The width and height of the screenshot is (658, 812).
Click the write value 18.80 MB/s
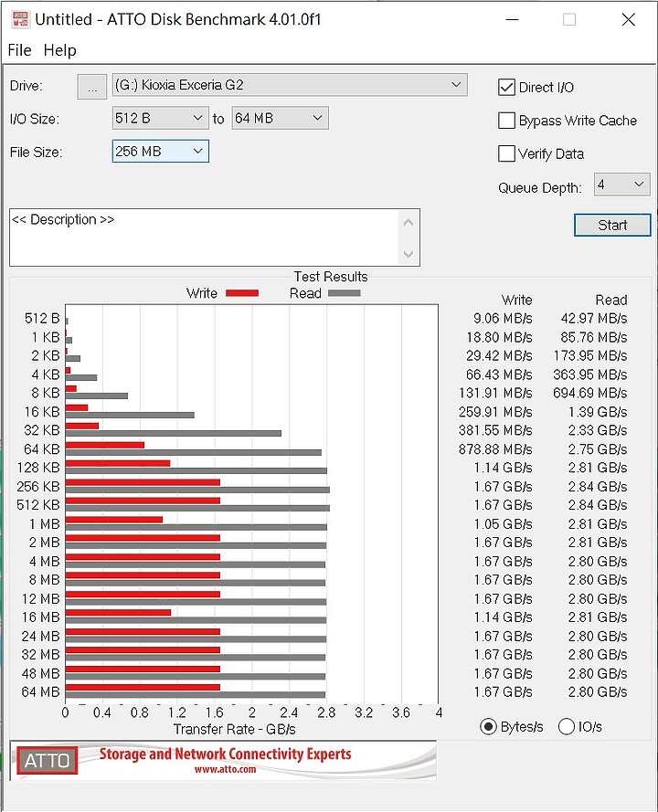499,338
